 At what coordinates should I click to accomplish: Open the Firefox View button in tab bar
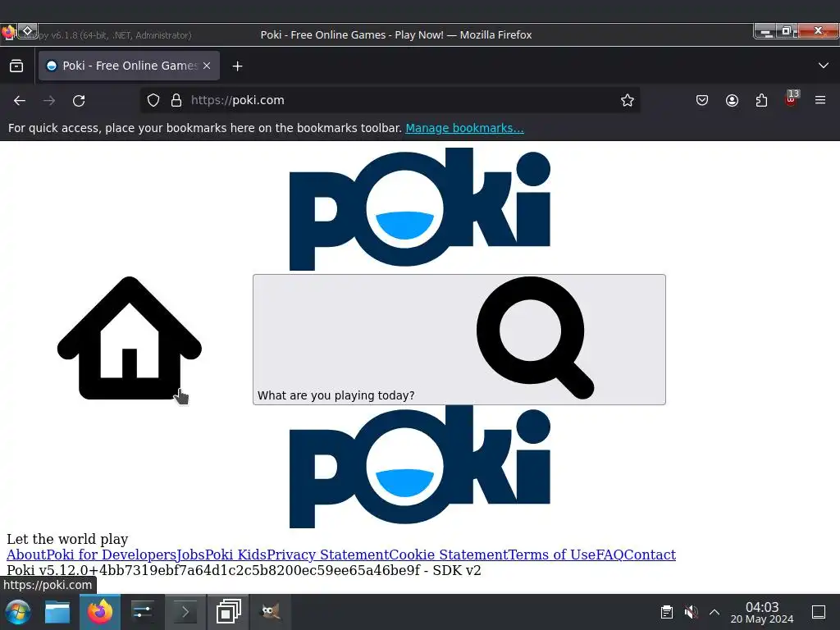point(16,66)
